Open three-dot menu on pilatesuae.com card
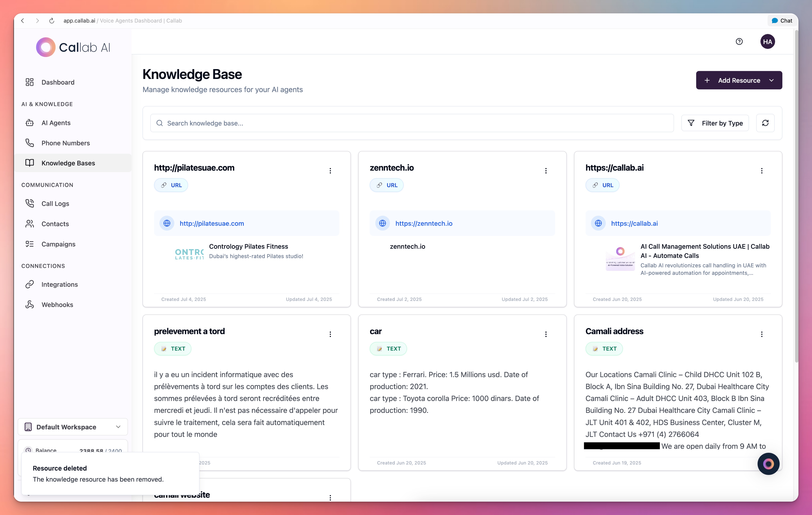 coord(330,171)
